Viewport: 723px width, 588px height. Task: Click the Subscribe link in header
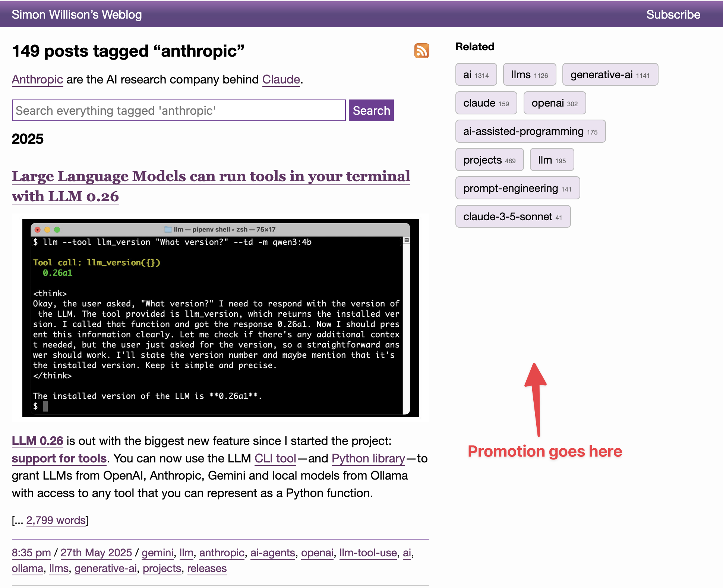(x=673, y=15)
